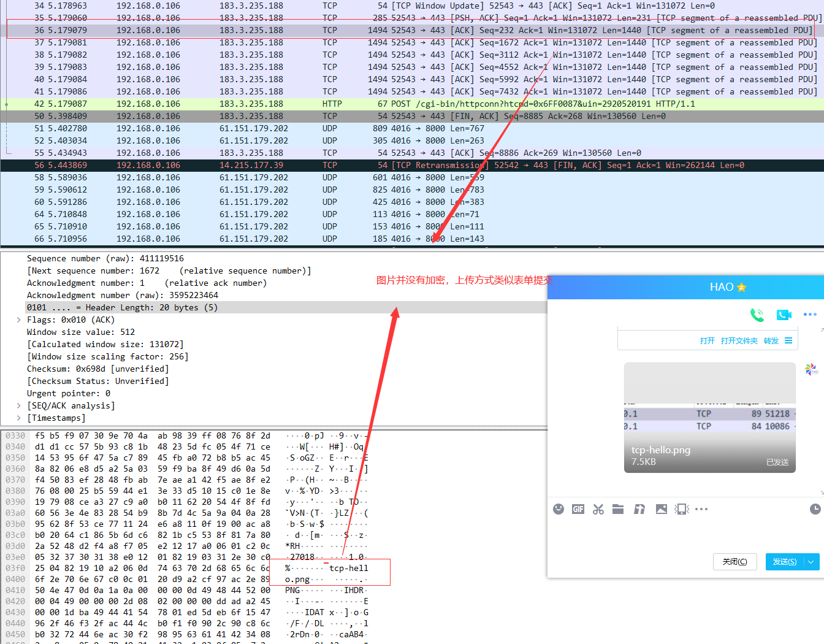Select the Acknowledgment number (raw) line
The image size is (824, 644).
click(x=123, y=295)
